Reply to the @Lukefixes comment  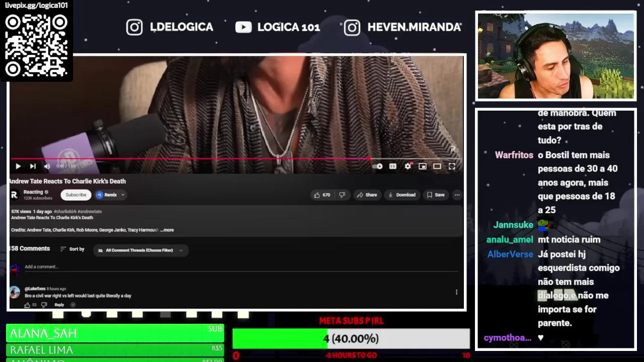59,305
